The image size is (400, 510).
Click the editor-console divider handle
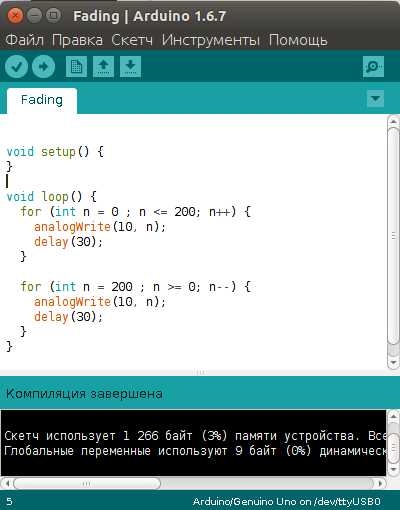click(x=200, y=373)
